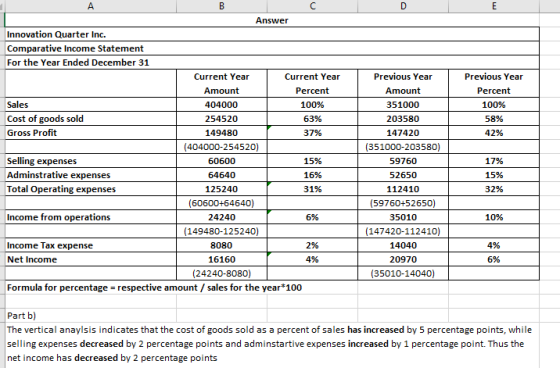Select 'Innovation Quarter Inc.' cell
560x368 pixels.
(272, 34)
